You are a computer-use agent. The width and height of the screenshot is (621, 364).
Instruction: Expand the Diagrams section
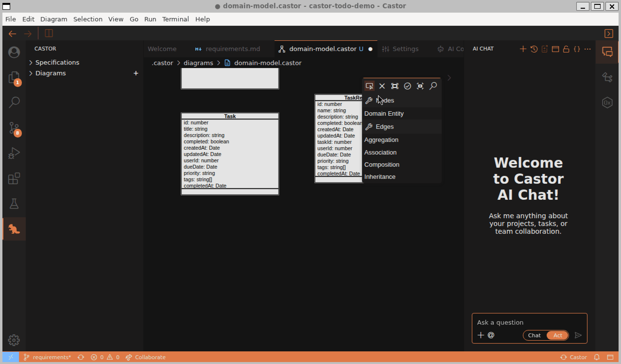coord(51,73)
